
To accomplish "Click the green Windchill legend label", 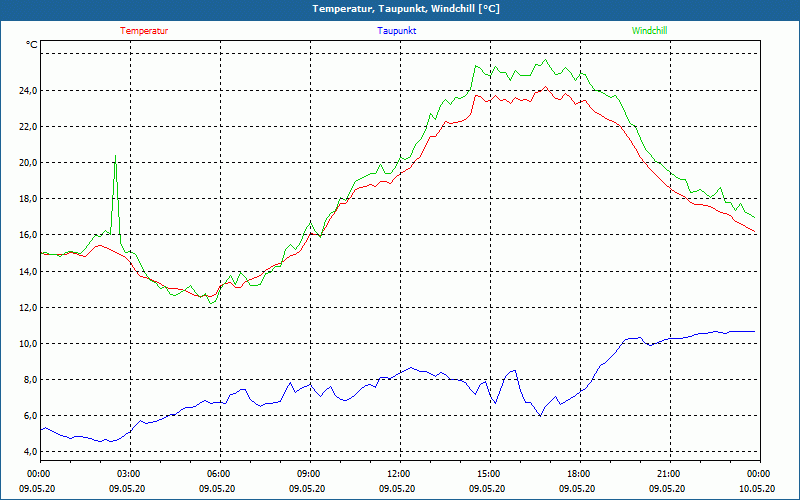I will 649,30.
